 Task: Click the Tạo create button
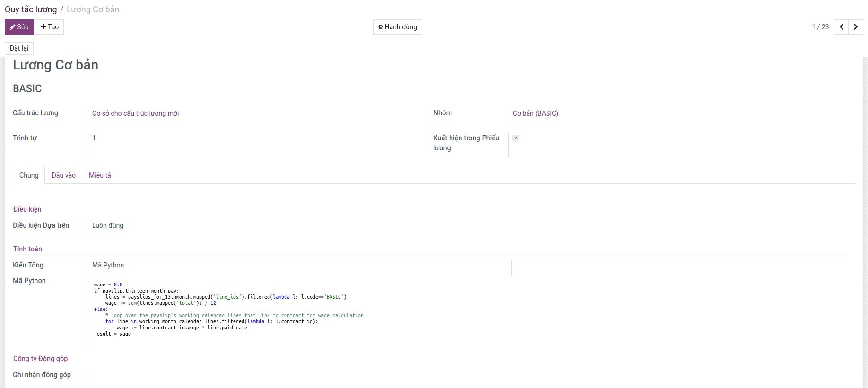[x=50, y=27]
